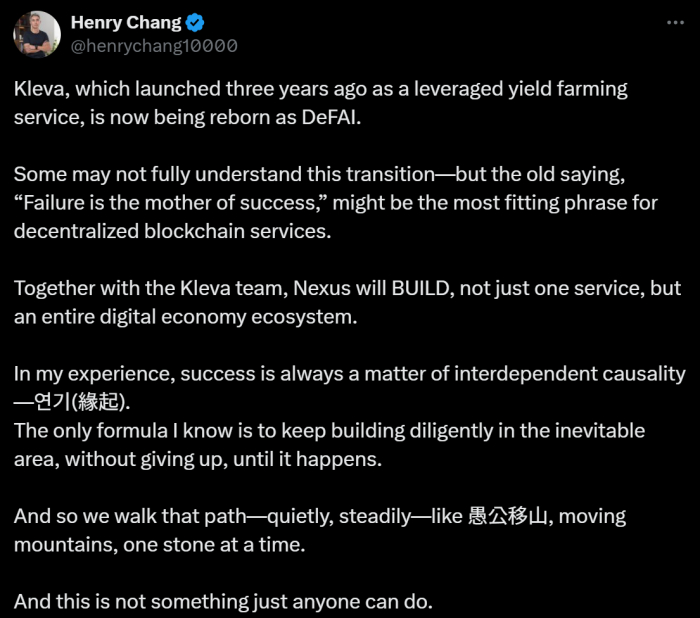This screenshot has width=700, height=618.
Task: Open Henry Chang's profile picture
Action: click(x=37, y=34)
